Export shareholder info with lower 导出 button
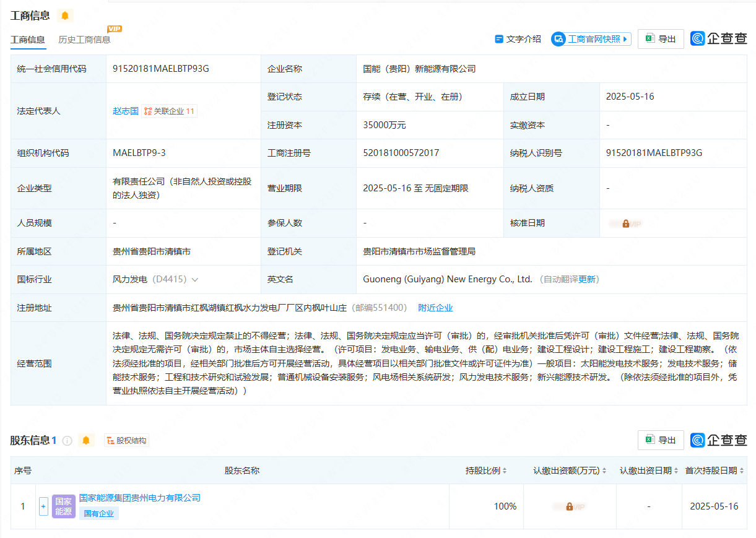The height and width of the screenshot is (538, 756). pos(661,440)
